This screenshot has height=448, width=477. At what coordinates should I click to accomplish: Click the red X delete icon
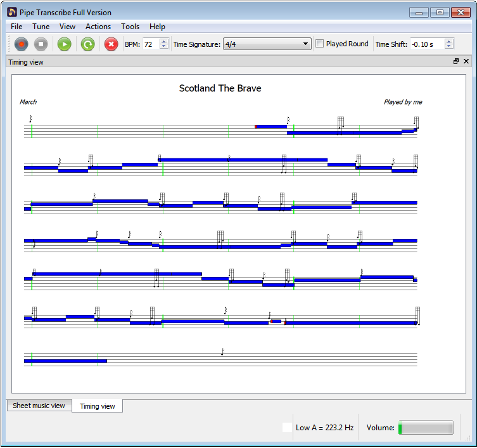(111, 44)
